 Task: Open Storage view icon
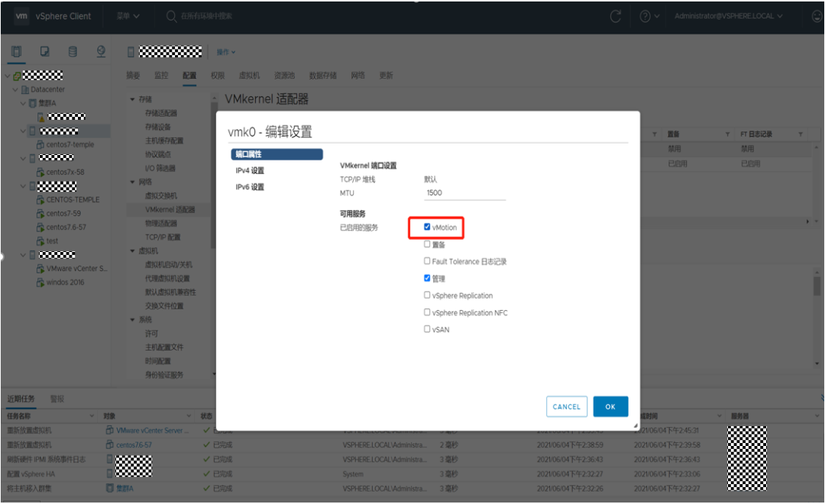point(73,51)
